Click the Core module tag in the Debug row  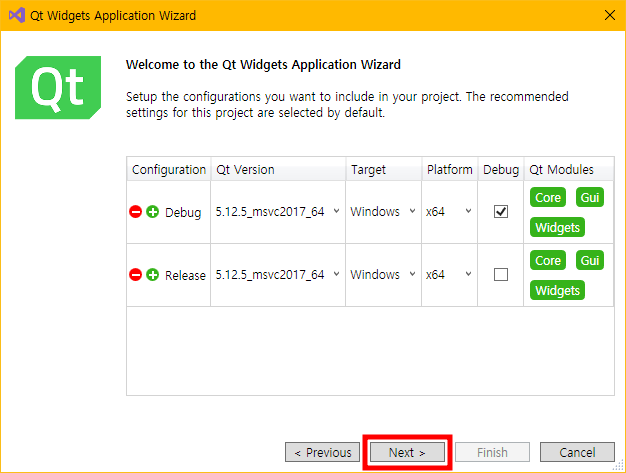(x=548, y=197)
